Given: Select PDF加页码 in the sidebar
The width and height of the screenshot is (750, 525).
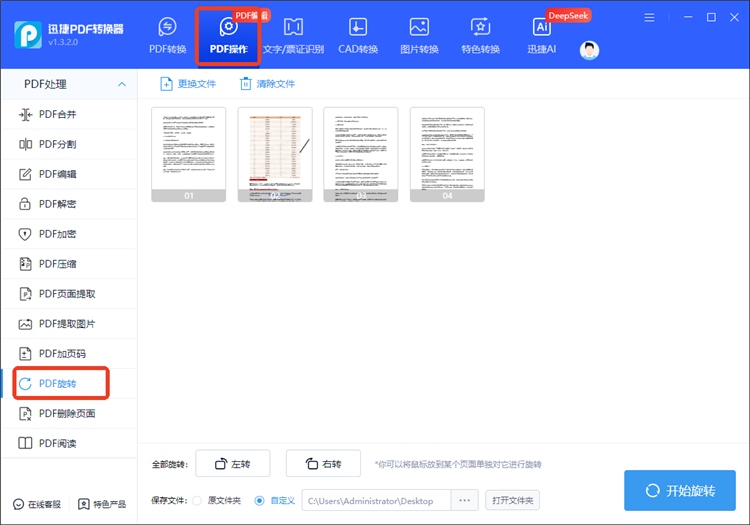Looking at the screenshot, I should [x=69, y=354].
